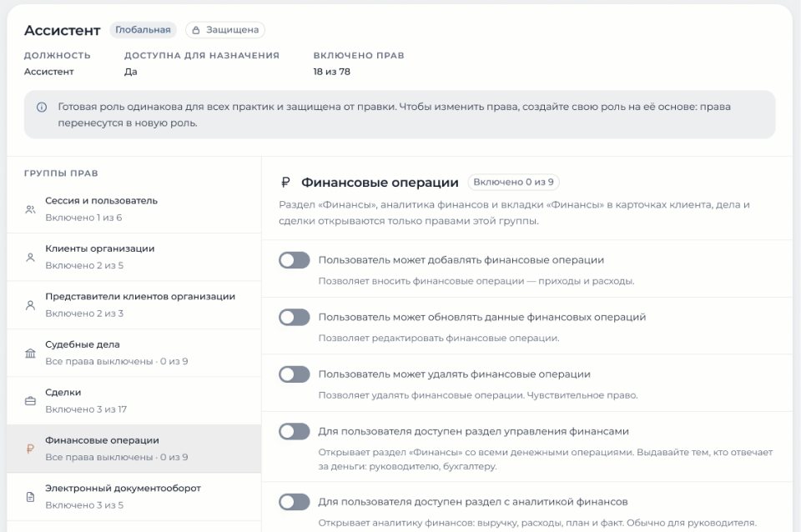The width and height of the screenshot is (801, 532).
Task: Click the Да value under Доступна для назначения
Action: coord(131,72)
